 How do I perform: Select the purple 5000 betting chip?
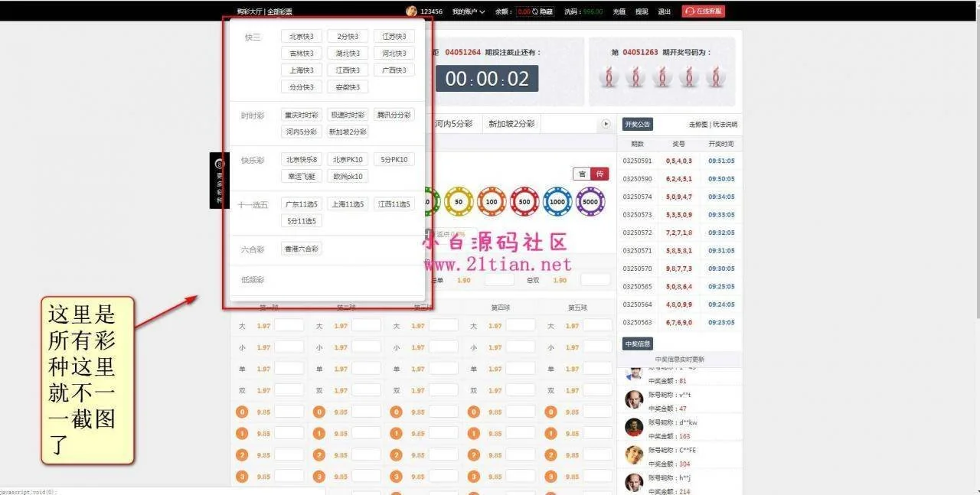590,202
